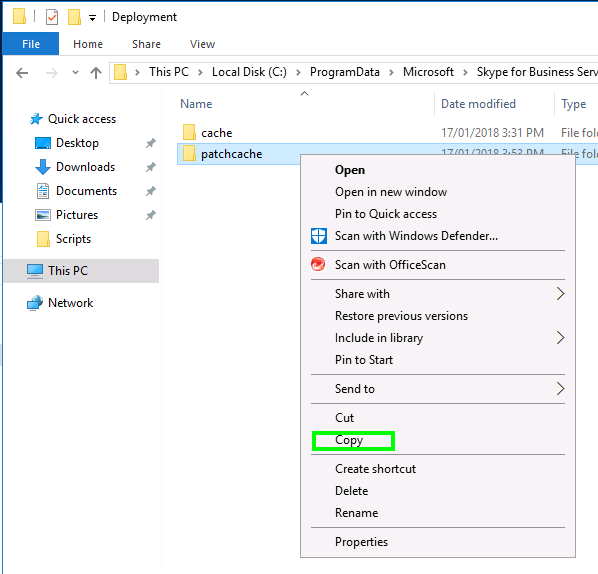Select Local Disk (C:) in the breadcrumb
Image resolution: width=598 pixels, height=574 pixels.
(x=249, y=72)
